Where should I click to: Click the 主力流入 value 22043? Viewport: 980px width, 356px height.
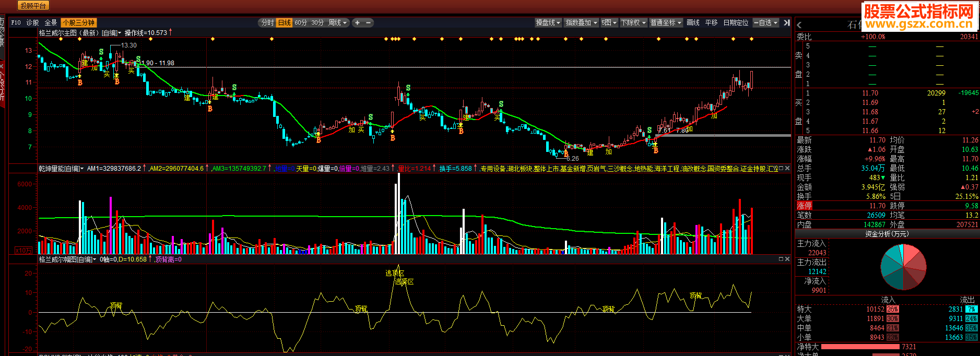pos(817,253)
